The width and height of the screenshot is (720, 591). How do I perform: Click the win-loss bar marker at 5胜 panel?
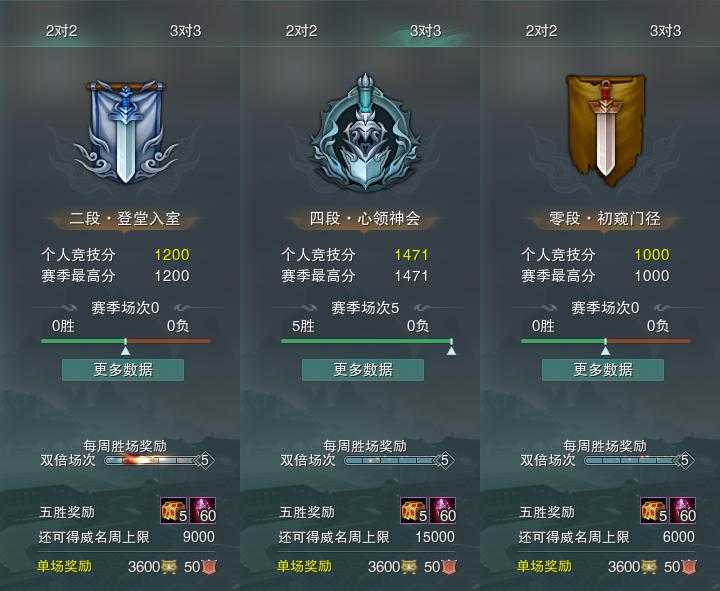[x=452, y=347]
